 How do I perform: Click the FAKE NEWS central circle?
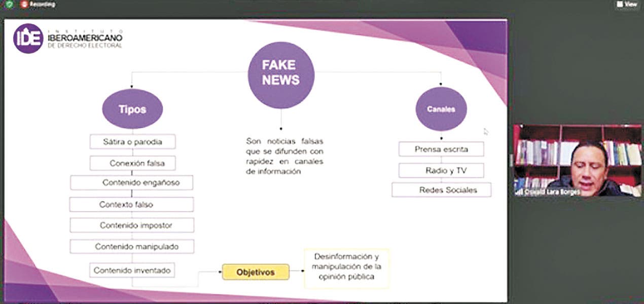[280, 75]
